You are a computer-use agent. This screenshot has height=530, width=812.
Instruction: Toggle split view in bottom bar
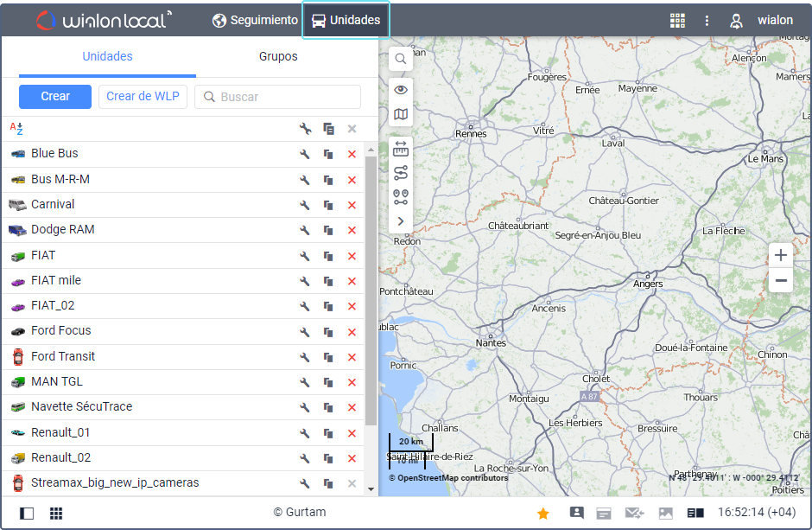(x=695, y=514)
